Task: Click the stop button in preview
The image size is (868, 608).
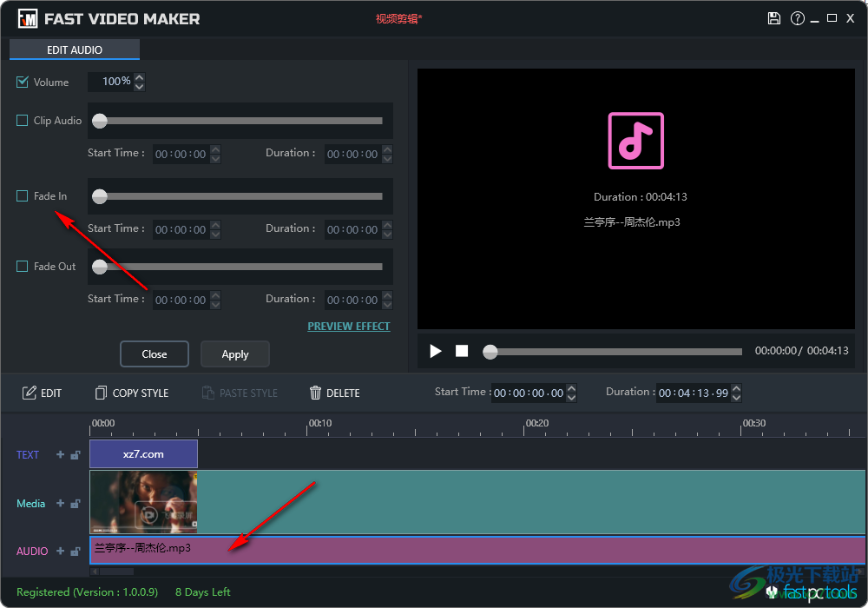Action: point(462,351)
